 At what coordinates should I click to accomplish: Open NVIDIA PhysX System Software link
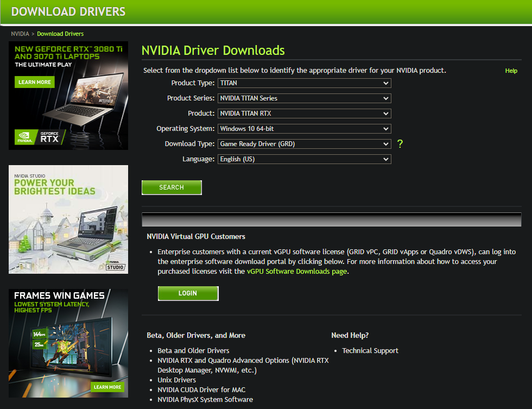pyautogui.click(x=205, y=400)
